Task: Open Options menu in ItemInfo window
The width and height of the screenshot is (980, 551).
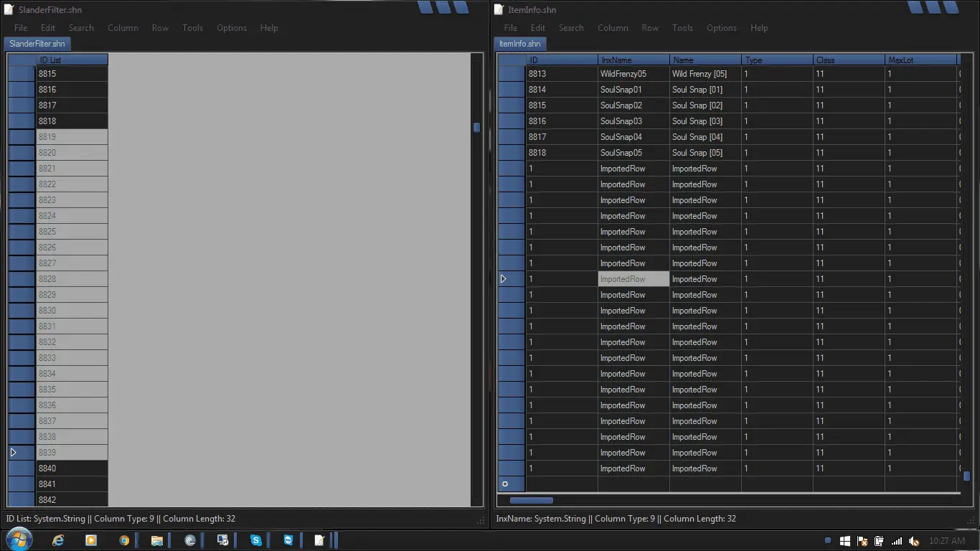Action: pyautogui.click(x=722, y=28)
